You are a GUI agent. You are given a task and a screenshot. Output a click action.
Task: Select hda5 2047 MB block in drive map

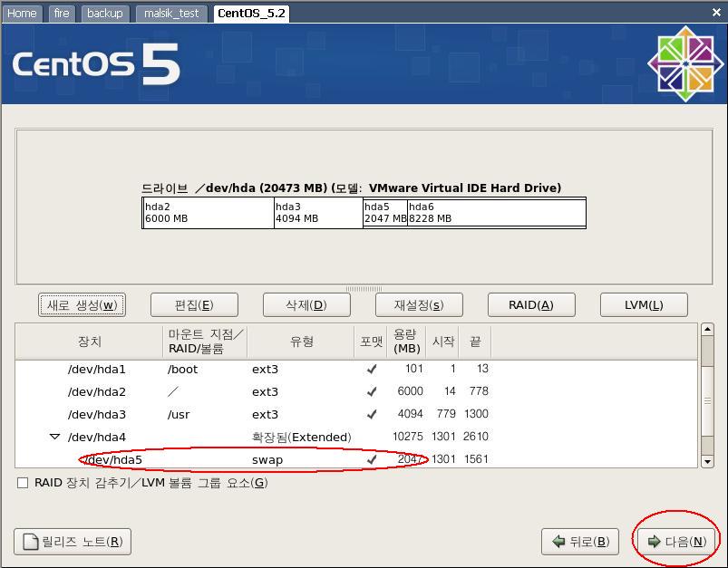385,213
